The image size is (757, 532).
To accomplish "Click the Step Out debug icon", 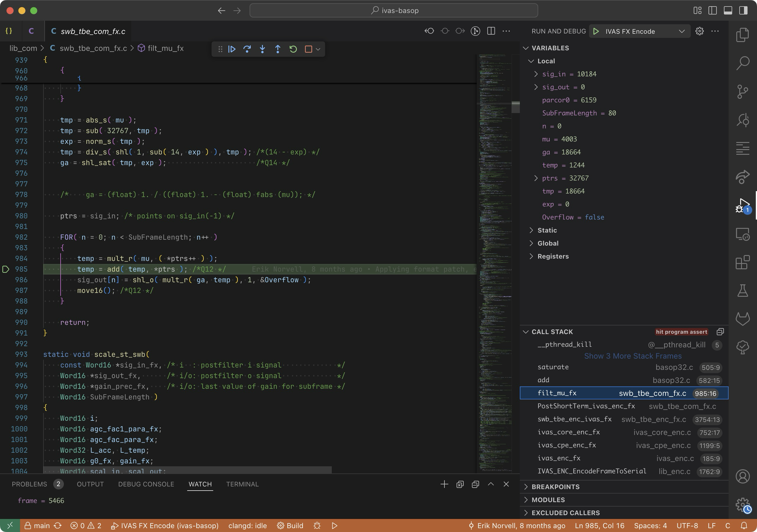I will (x=278, y=49).
